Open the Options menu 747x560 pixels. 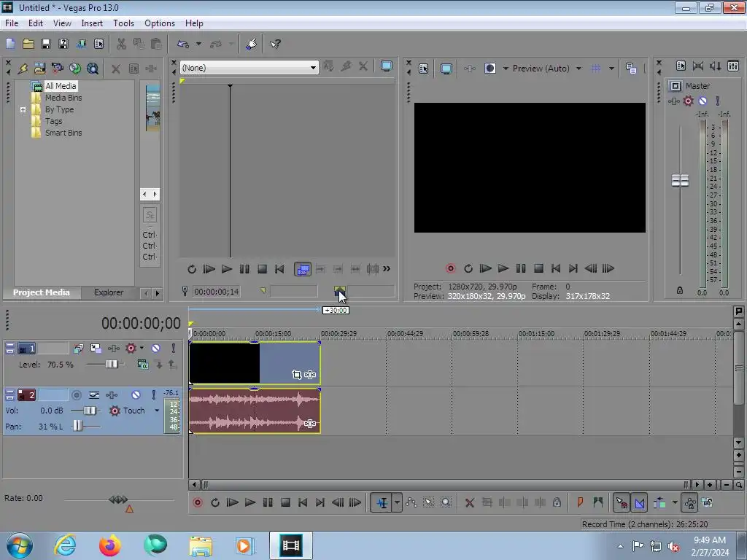click(x=160, y=23)
